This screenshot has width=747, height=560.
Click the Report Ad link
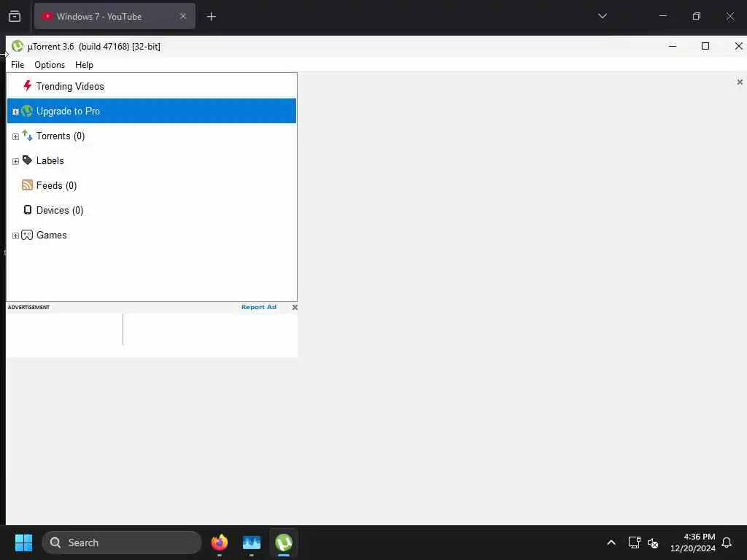pyautogui.click(x=259, y=307)
